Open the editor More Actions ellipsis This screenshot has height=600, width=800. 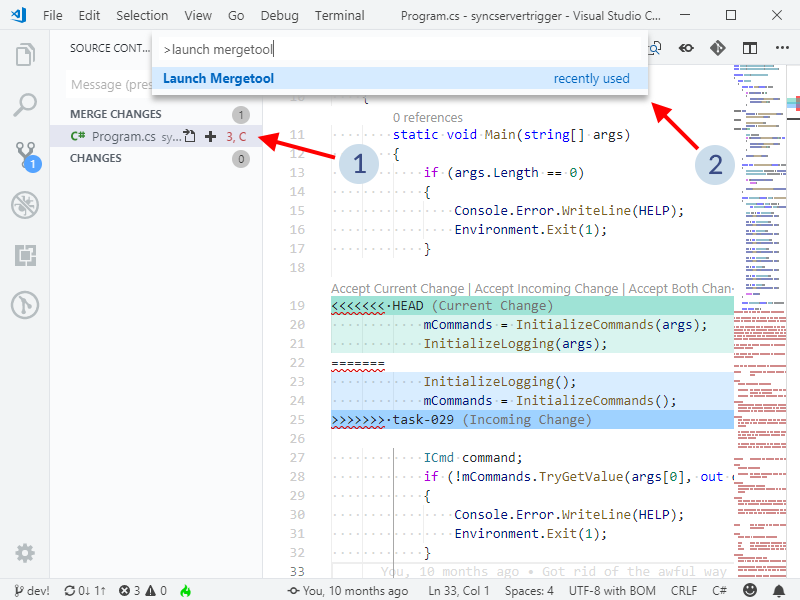782,48
